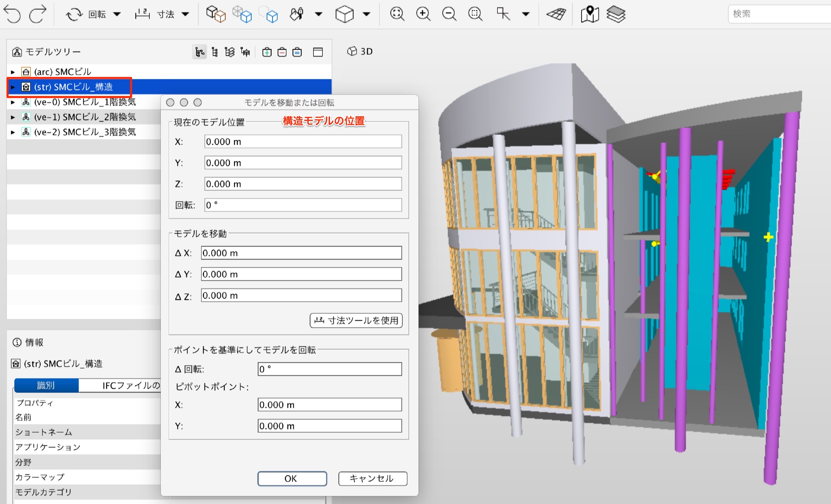The image size is (831, 504).
Task: Close the モデルを移動または回転 dialog
Action: pyautogui.click(x=170, y=102)
